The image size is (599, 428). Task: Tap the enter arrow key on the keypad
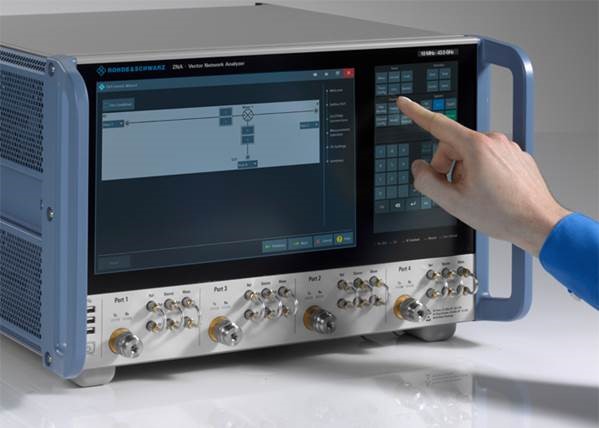413,204
